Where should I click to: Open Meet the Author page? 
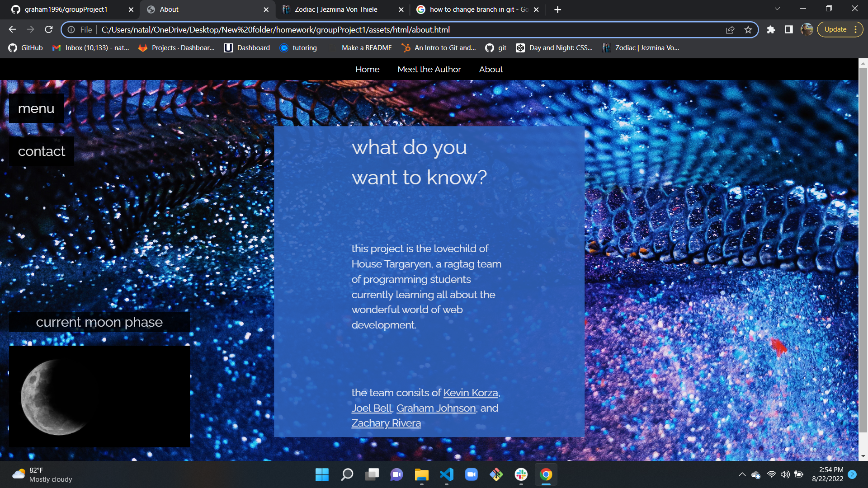(x=429, y=70)
